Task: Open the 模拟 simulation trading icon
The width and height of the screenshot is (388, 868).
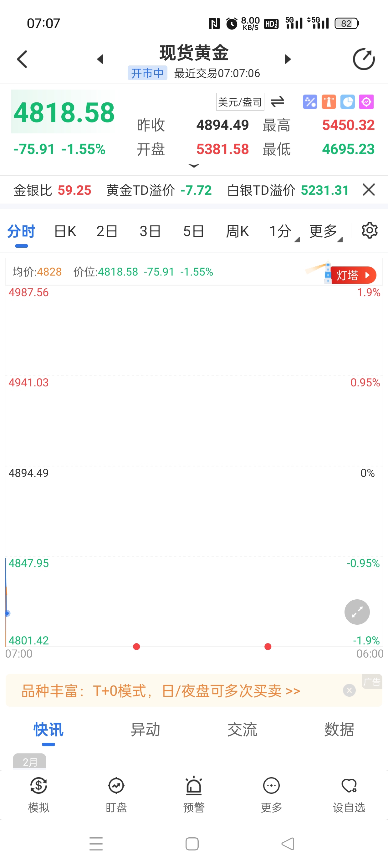Action: pyautogui.click(x=39, y=793)
